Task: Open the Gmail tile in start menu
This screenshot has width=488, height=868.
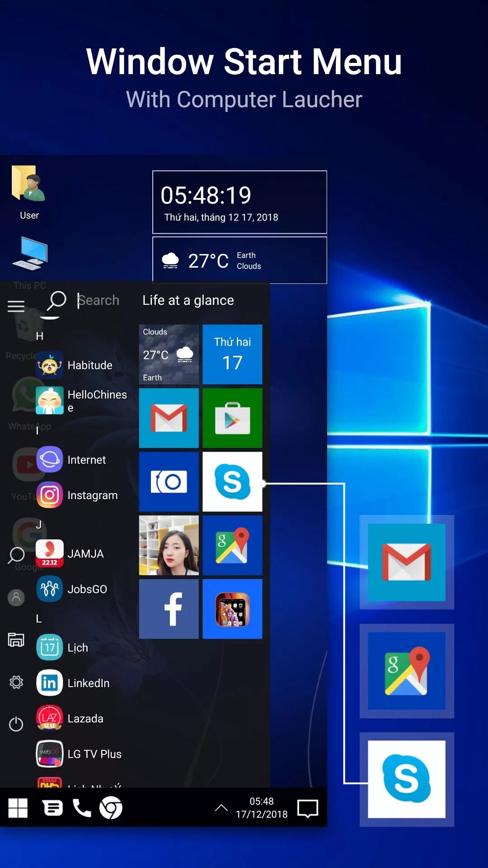Action: click(169, 418)
